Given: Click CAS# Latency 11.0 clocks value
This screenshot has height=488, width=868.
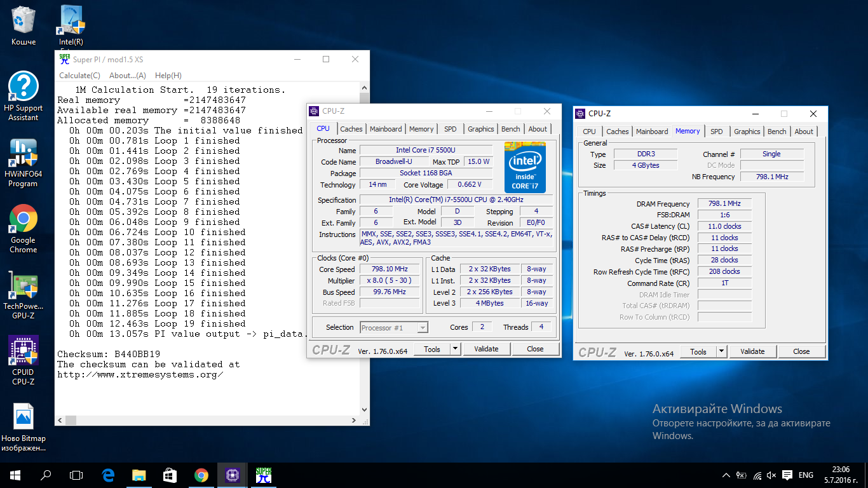Looking at the screenshot, I should 724,226.
